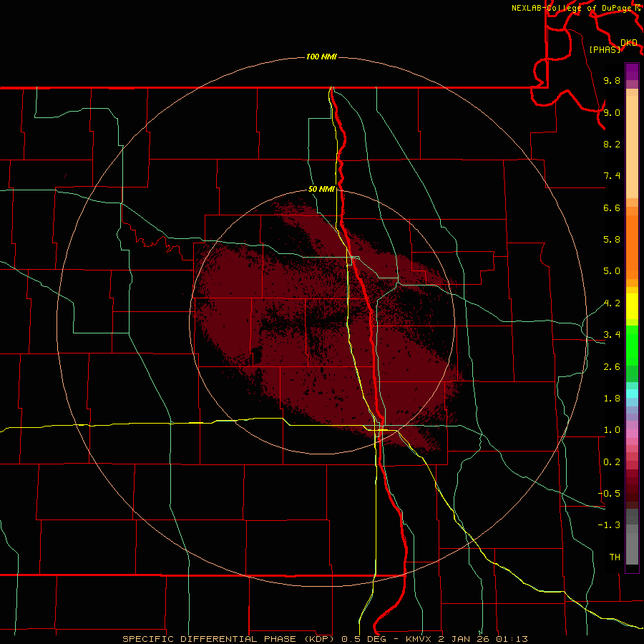Click the 4.2 value on color scale
The height and width of the screenshot is (644, 644).
[612, 303]
